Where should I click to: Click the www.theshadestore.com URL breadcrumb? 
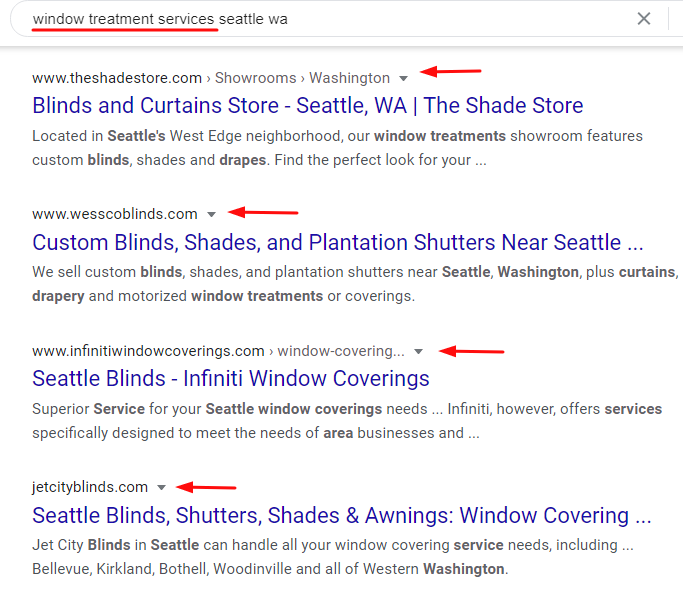tap(211, 78)
